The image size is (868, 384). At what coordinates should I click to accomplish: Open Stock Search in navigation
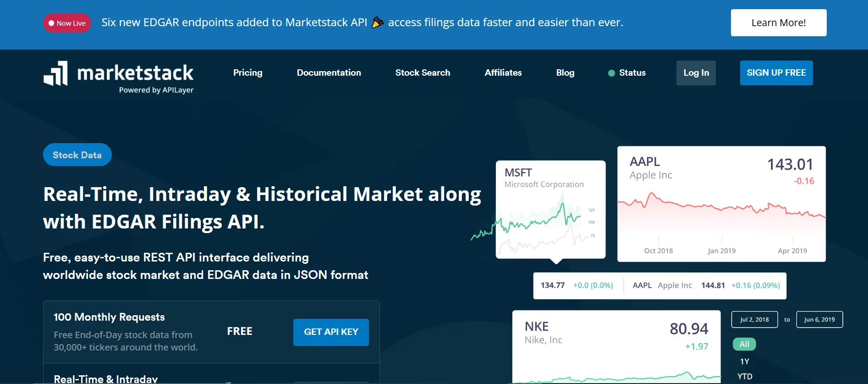click(x=423, y=72)
